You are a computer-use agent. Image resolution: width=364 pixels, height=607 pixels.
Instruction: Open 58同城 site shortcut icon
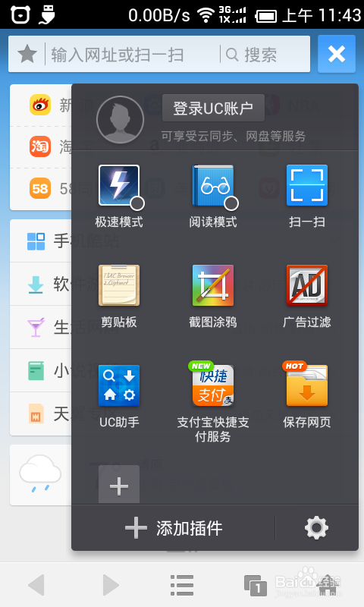click(40, 188)
